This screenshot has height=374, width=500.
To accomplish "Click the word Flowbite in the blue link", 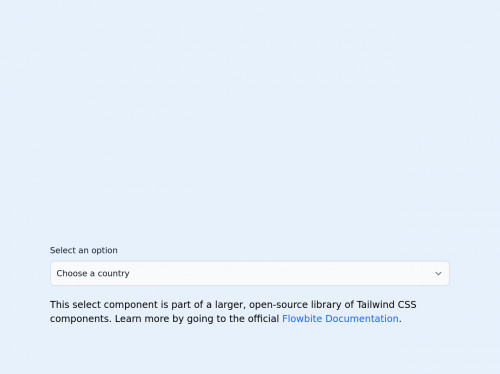I will [x=302, y=319].
